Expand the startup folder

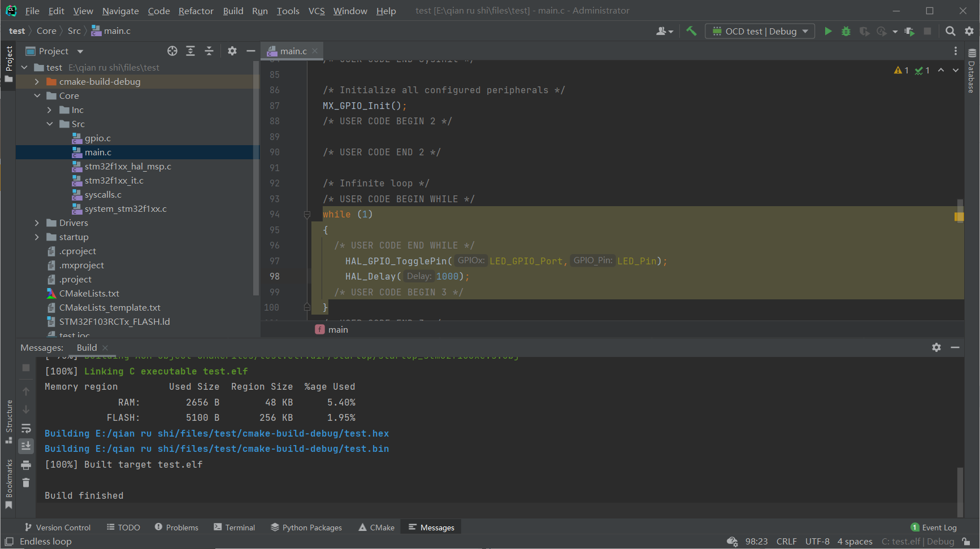click(37, 237)
